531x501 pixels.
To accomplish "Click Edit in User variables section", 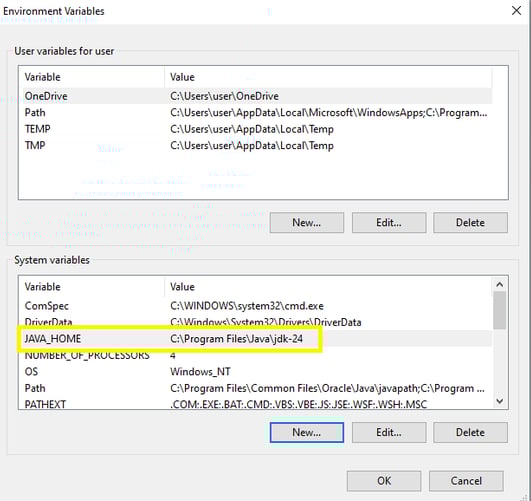I will (x=389, y=223).
